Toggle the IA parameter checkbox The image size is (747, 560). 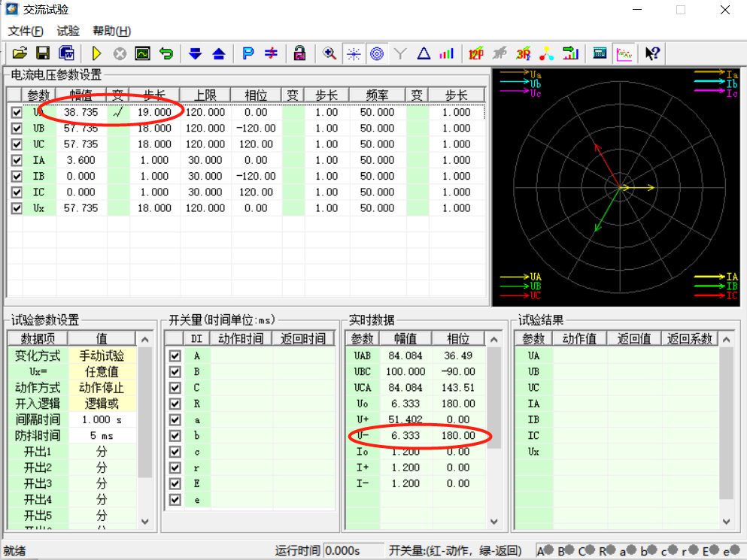coord(17,160)
